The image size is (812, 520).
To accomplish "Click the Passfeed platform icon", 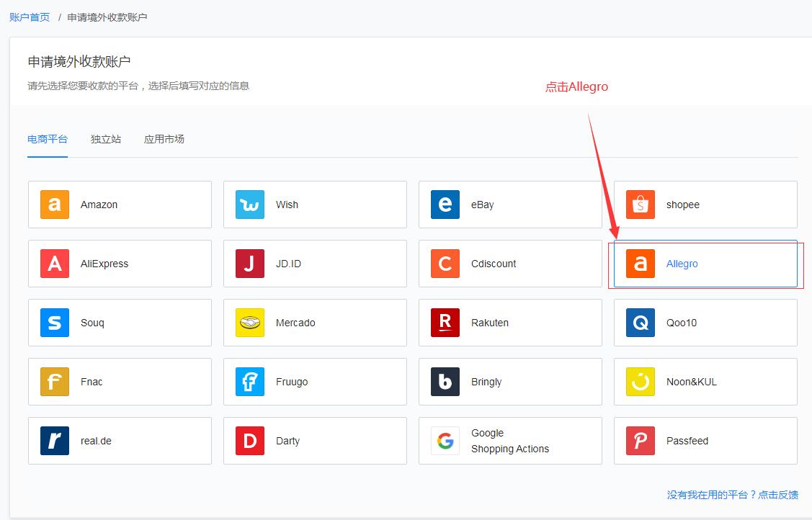I will pos(640,440).
